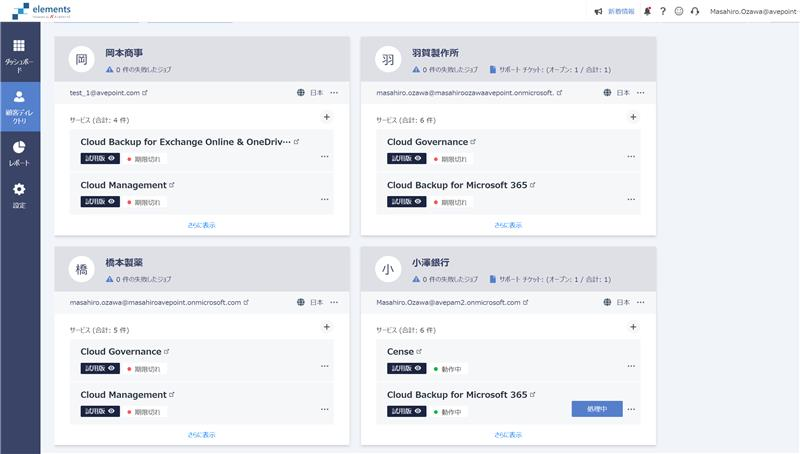Open more options beside 小澤銀行 account email
The width and height of the screenshot is (800, 454).
[x=641, y=302]
